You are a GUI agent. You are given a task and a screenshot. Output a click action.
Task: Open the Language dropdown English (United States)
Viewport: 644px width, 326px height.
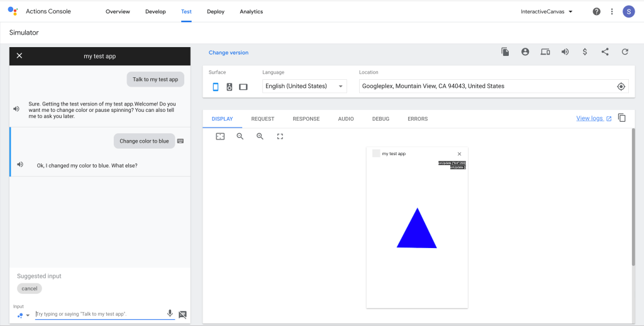click(x=304, y=86)
